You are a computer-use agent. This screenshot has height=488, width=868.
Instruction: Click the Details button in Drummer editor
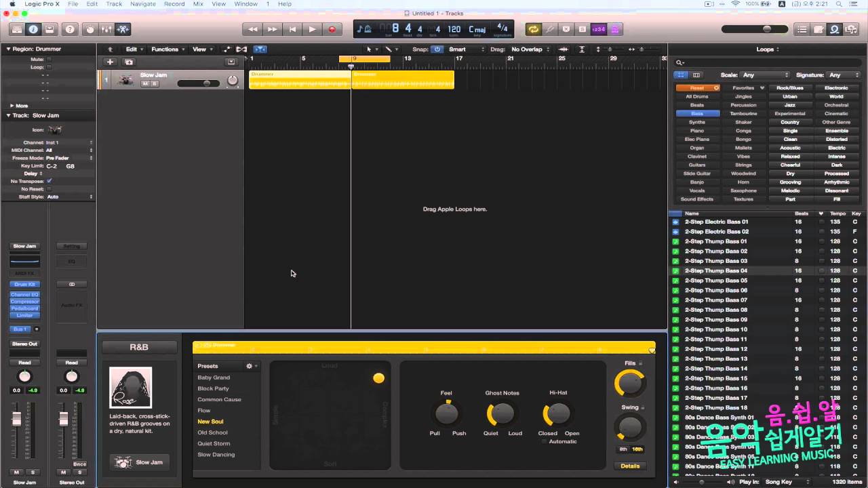(x=630, y=466)
